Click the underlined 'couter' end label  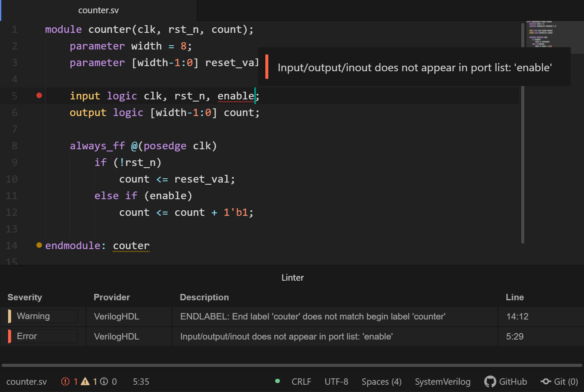pyautogui.click(x=131, y=246)
